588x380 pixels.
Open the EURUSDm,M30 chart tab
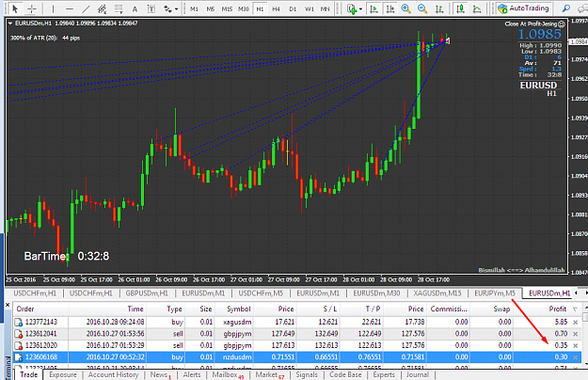click(x=376, y=293)
